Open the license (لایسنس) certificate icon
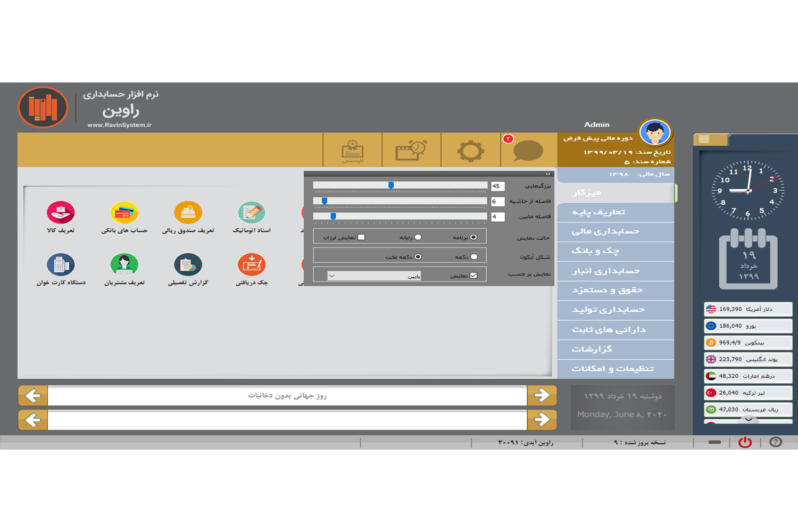 tap(352, 151)
